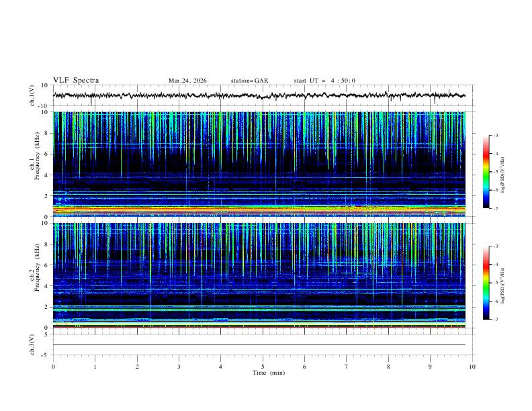
Task: Click the ch.2 PSD color scale bar
Action: (x=486, y=283)
